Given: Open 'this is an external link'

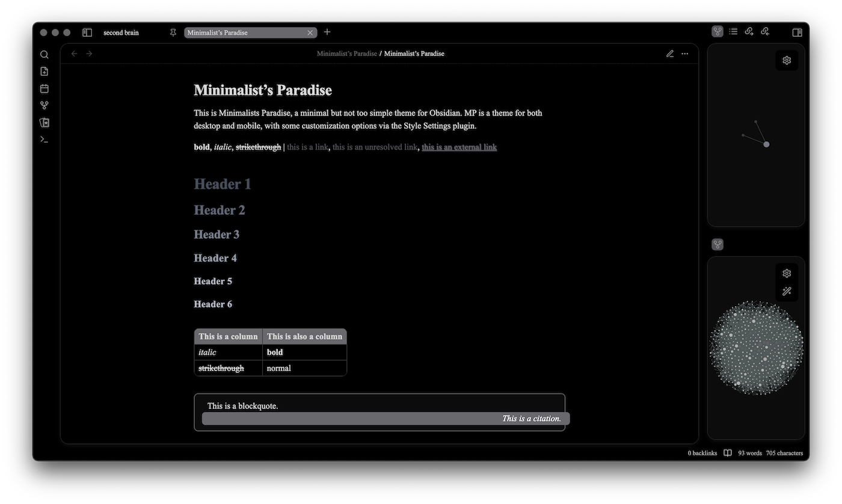Looking at the screenshot, I should tap(459, 147).
